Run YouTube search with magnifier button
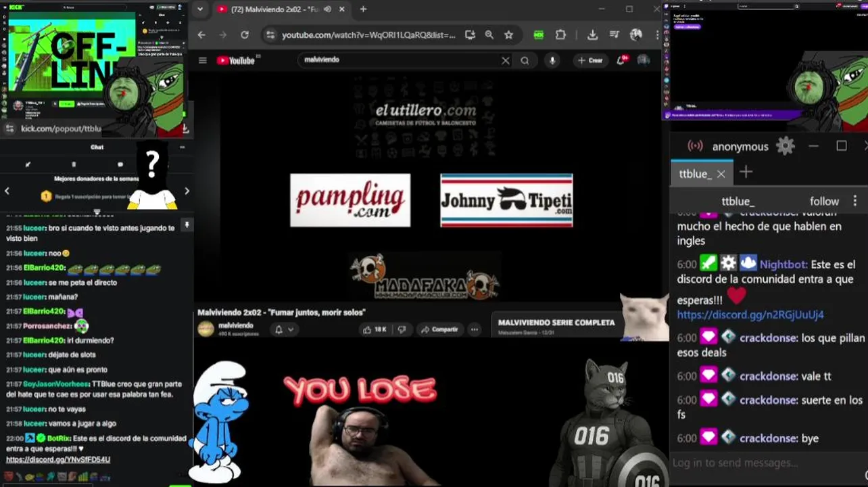 tap(525, 60)
